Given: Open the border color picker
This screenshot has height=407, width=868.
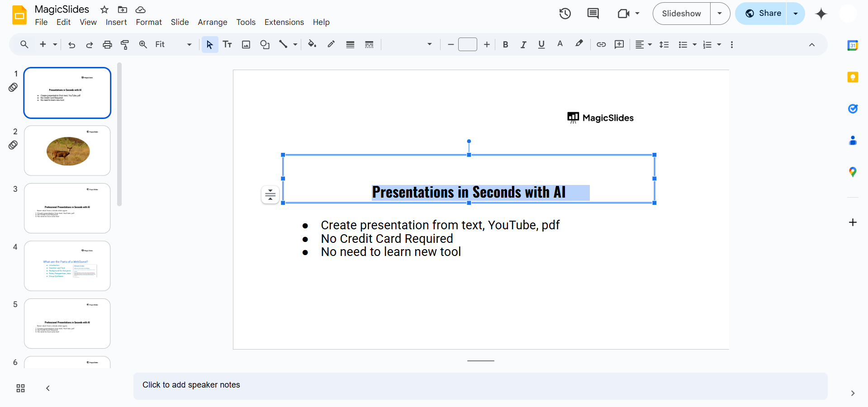Looking at the screenshot, I should tap(331, 44).
